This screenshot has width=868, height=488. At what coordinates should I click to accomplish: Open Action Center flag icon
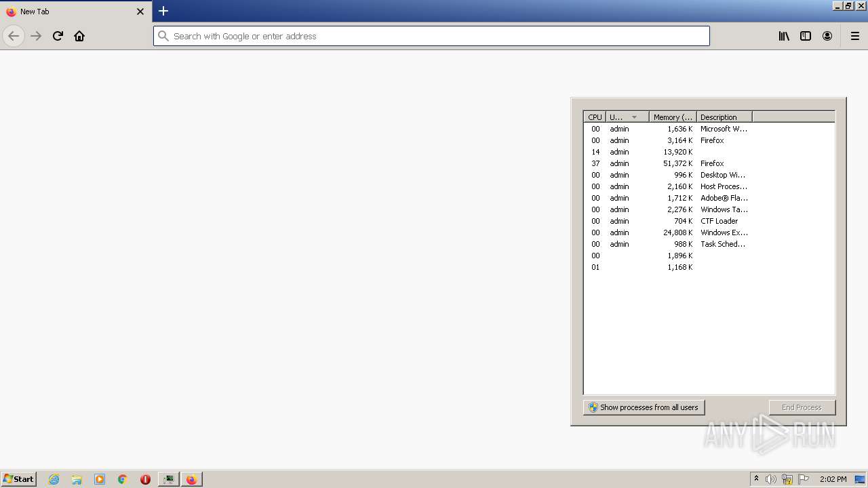[804, 479]
